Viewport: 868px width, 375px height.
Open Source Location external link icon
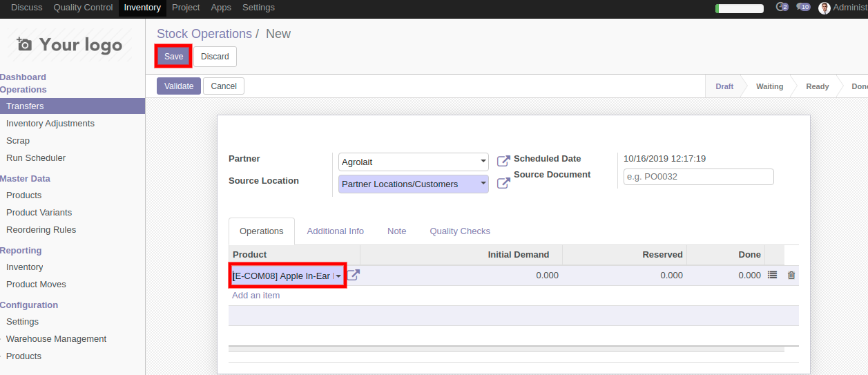click(503, 183)
